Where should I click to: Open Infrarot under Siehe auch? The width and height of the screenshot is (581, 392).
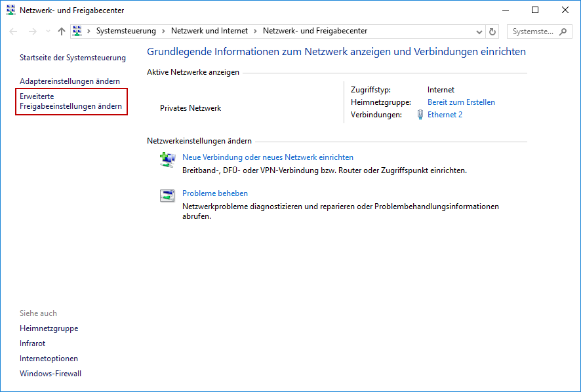coord(33,343)
